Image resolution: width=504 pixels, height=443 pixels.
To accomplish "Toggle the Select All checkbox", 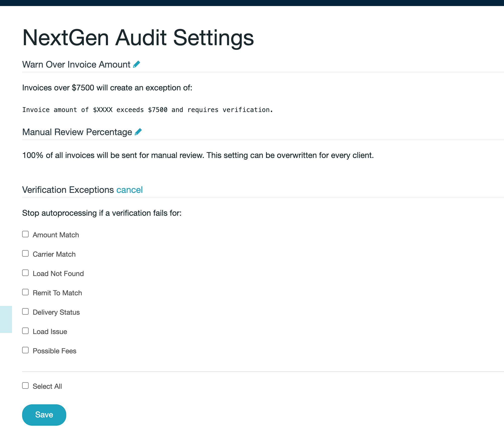I will click(x=25, y=385).
